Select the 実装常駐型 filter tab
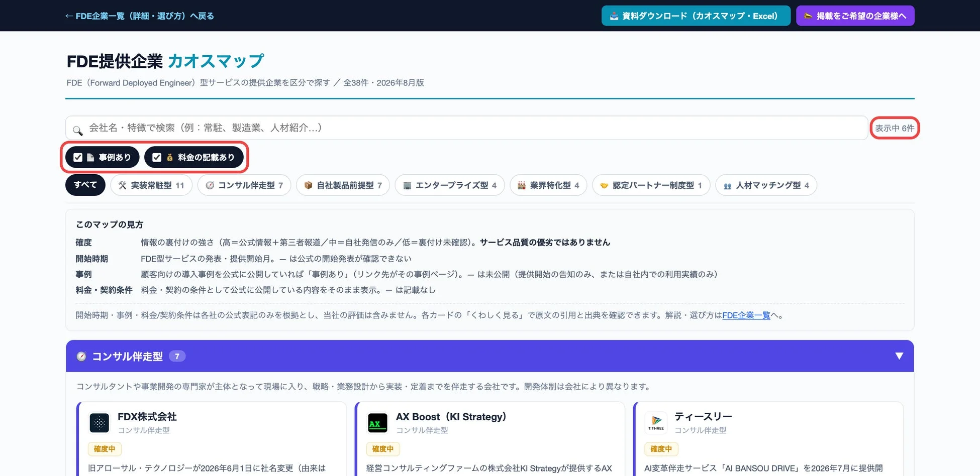Image resolution: width=980 pixels, height=476 pixels. pos(151,185)
